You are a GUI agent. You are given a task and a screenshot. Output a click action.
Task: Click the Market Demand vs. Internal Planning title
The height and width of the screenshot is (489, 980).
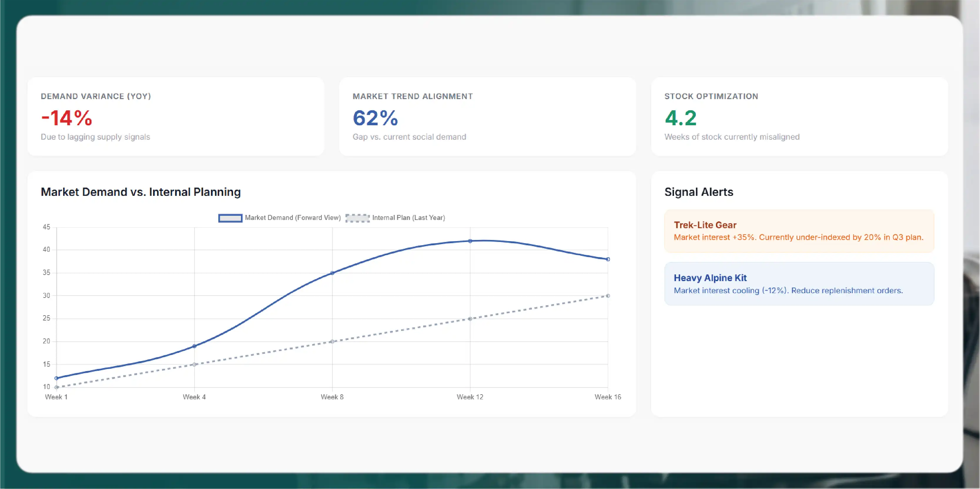click(x=141, y=192)
